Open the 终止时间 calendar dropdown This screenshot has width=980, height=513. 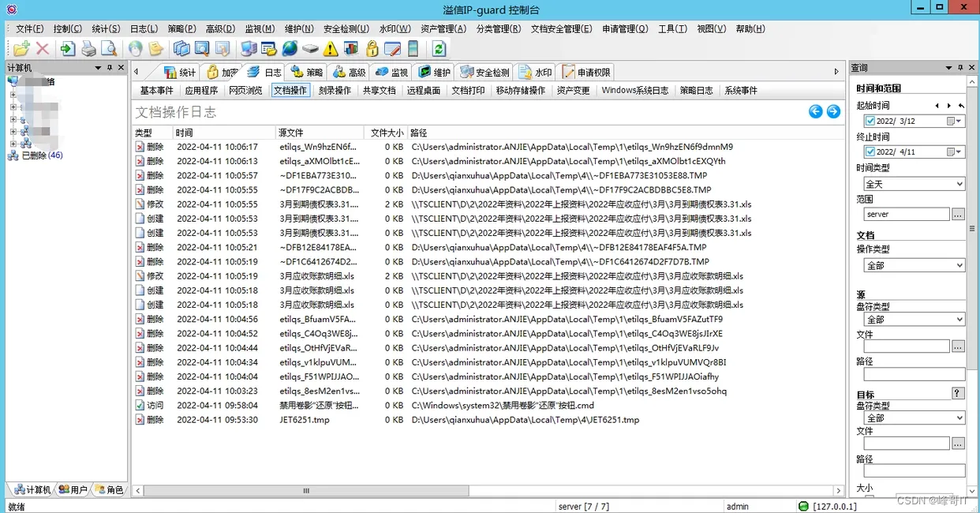coord(954,152)
